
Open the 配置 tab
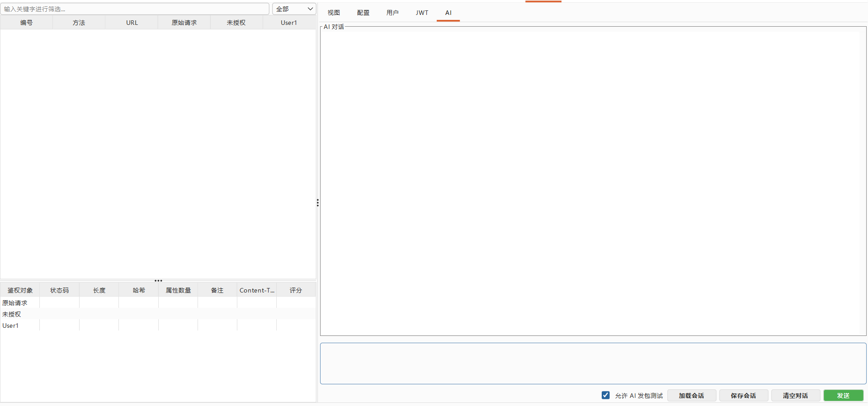point(363,13)
